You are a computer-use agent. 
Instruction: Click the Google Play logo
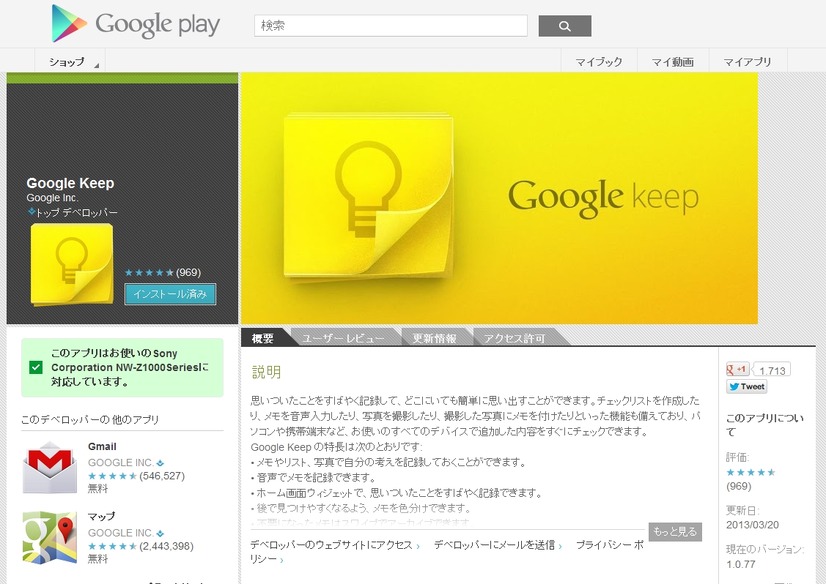[135, 24]
